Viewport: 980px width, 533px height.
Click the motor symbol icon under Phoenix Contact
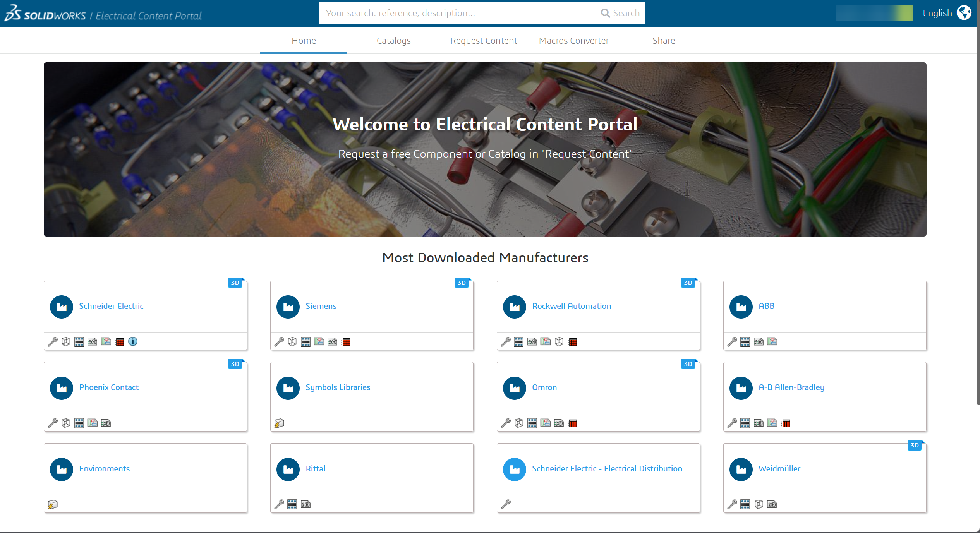tap(106, 423)
